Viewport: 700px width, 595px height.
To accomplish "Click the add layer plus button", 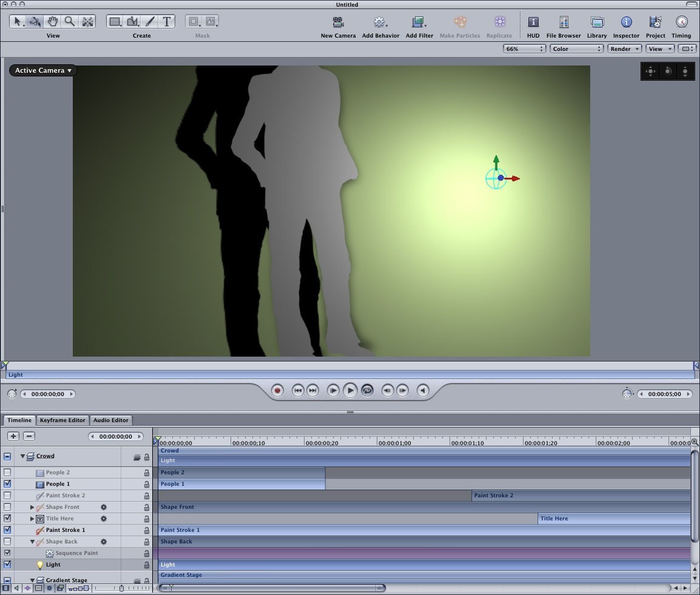I will click(13, 437).
